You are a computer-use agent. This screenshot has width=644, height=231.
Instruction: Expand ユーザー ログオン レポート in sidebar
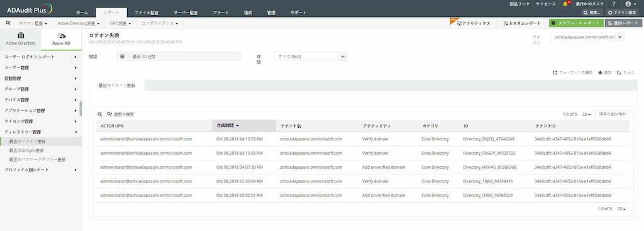pos(41,57)
